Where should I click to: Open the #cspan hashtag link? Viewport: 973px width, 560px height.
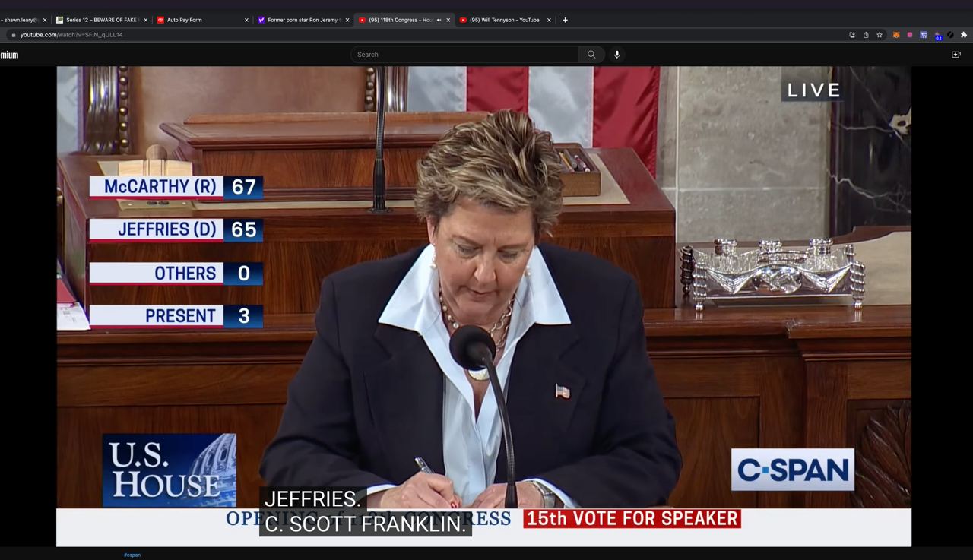[x=132, y=555]
